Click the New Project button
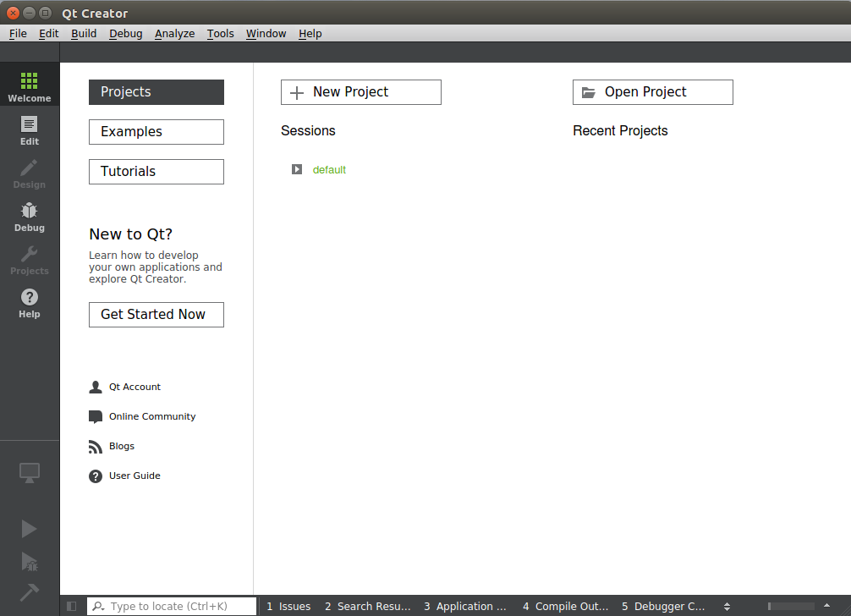 (x=361, y=92)
